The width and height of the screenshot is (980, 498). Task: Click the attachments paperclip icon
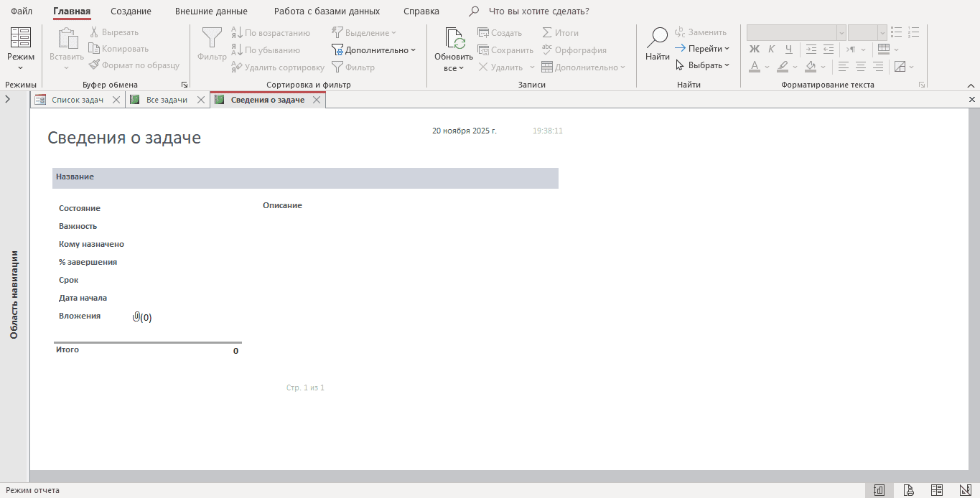tap(136, 316)
